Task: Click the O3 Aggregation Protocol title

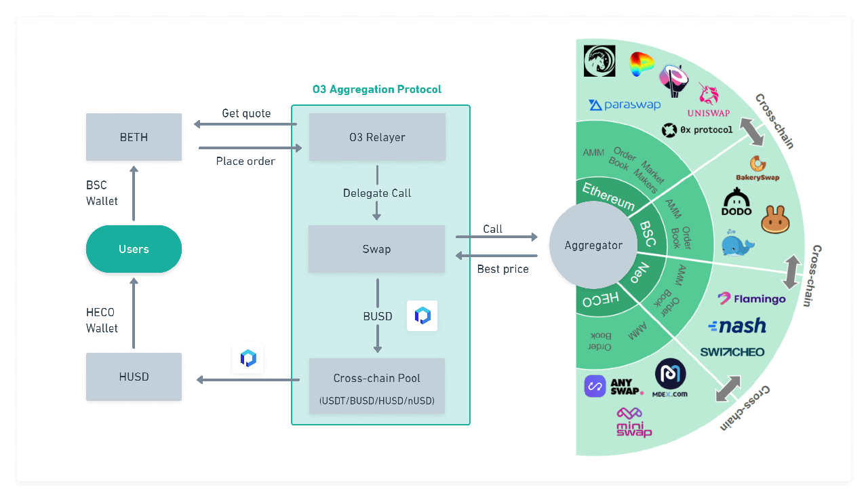Action: coord(377,90)
